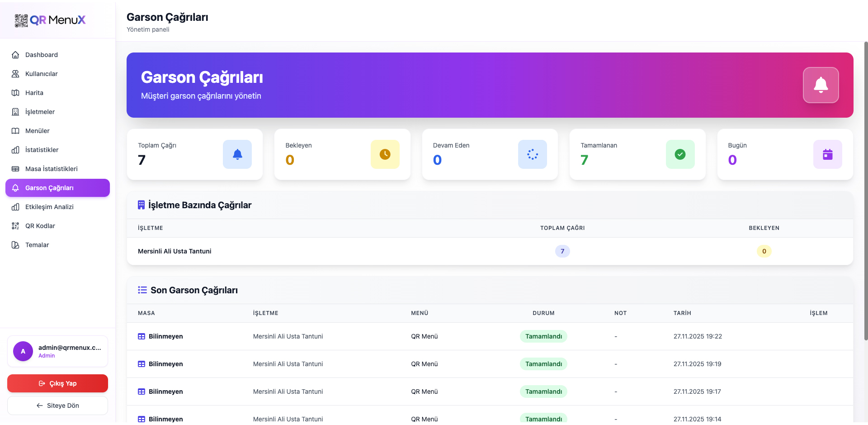Click the admin avatar circle labeled A
The width and height of the screenshot is (868, 425).
23,351
